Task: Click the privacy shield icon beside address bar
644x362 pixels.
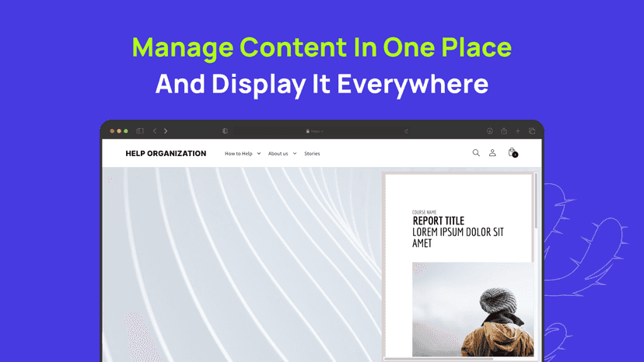Action: pyautogui.click(x=225, y=131)
